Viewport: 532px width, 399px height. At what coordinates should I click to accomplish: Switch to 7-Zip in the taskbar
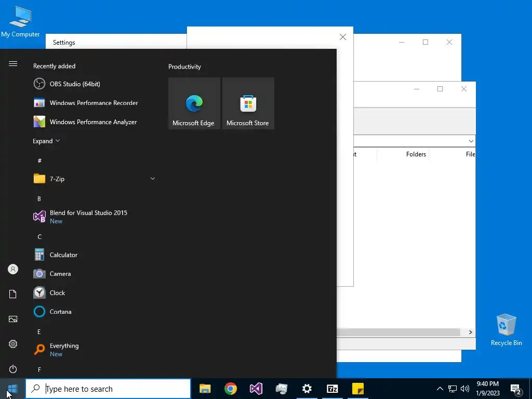(x=332, y=389)
